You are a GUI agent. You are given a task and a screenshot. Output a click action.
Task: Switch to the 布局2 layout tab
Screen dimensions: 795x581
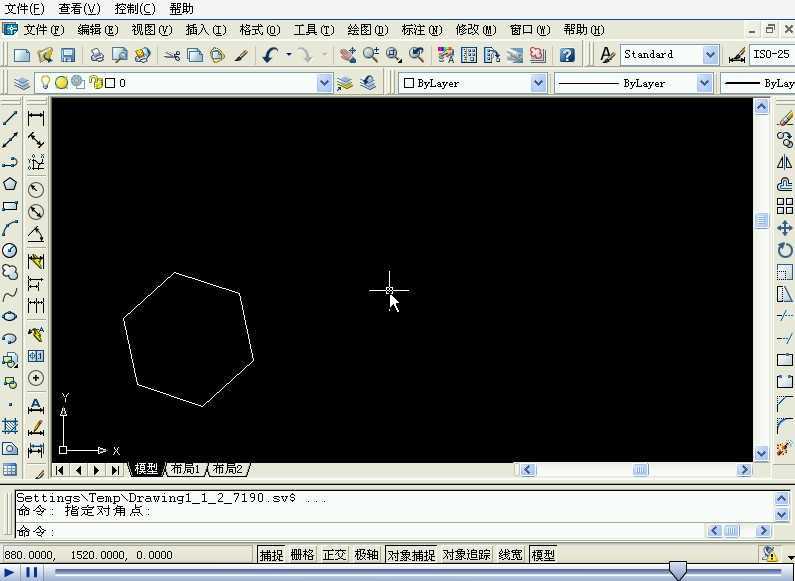click(x=228, y=469)
